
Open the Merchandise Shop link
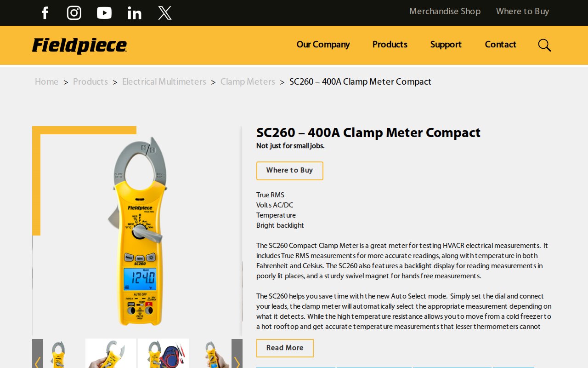[445, 11]
